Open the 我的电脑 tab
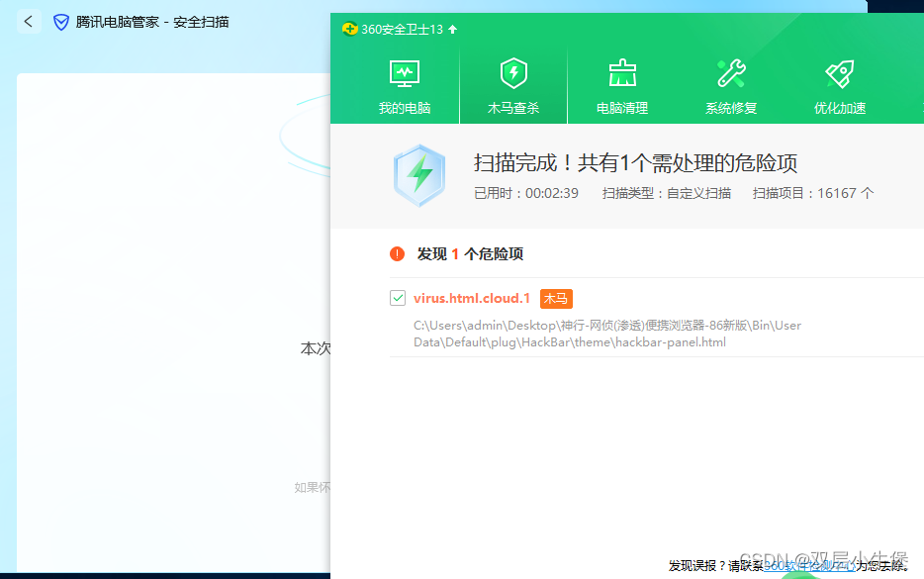The height and width of the screenshot is (579, 924). click(405, 87)
